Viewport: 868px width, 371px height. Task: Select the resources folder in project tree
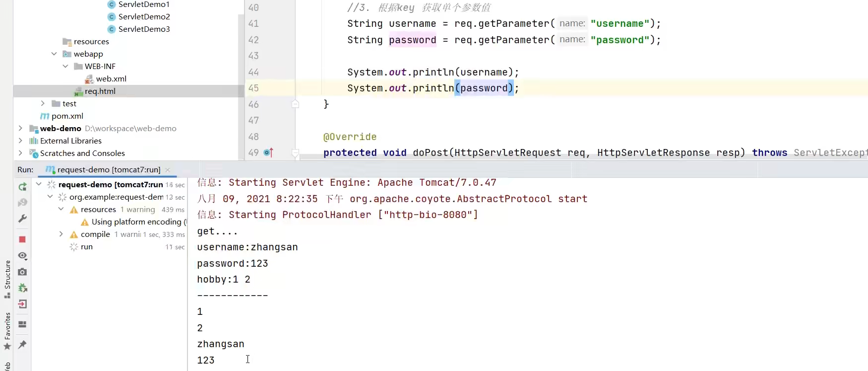coord(91,41)
